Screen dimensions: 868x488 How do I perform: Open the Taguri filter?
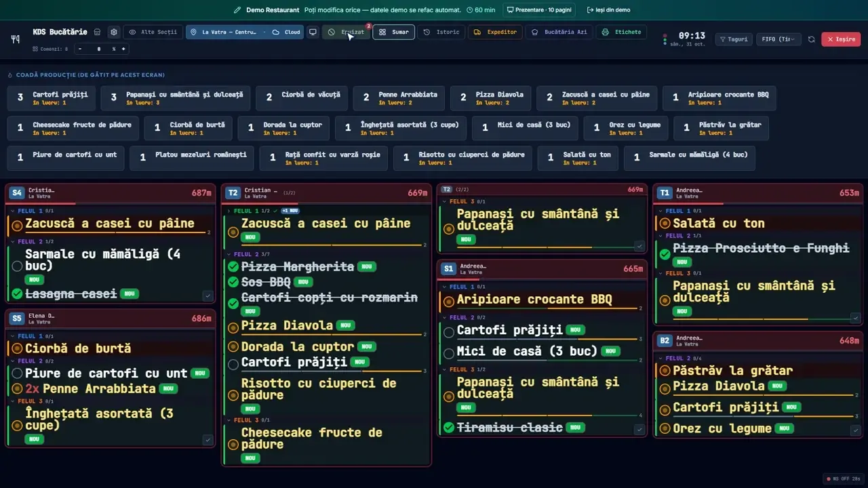tap(734, 39)
